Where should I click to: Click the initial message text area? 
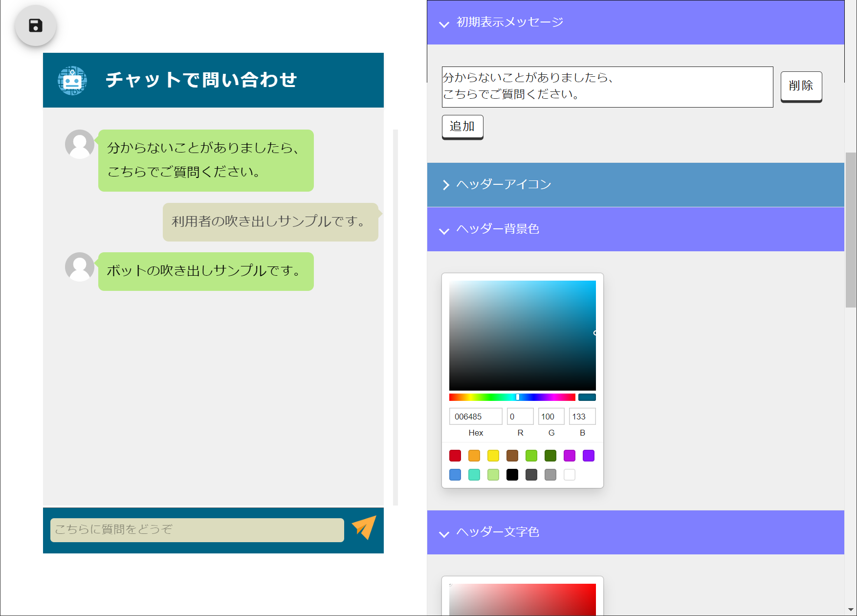[607, 87]
